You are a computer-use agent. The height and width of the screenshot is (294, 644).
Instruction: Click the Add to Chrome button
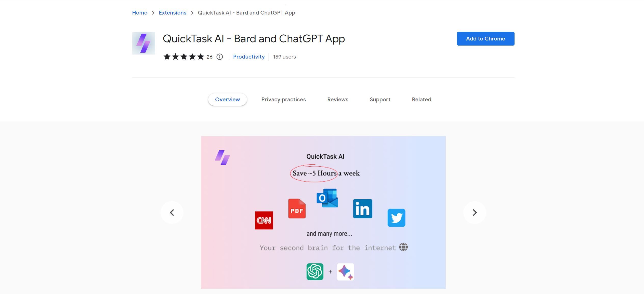[485, 38]
